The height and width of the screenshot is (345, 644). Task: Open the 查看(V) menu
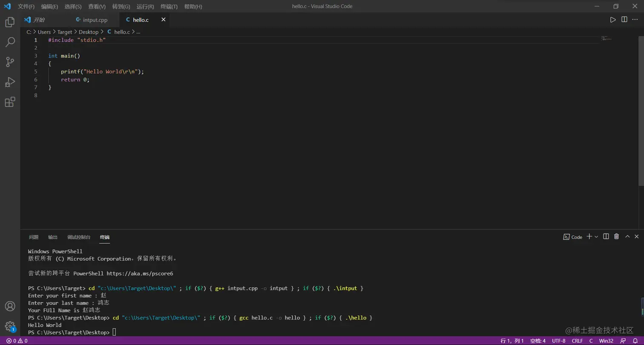(97, 6)
